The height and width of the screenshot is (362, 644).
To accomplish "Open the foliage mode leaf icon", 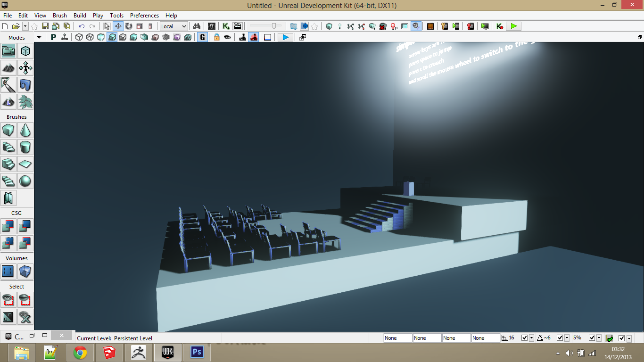I will (x=25, y=102).
